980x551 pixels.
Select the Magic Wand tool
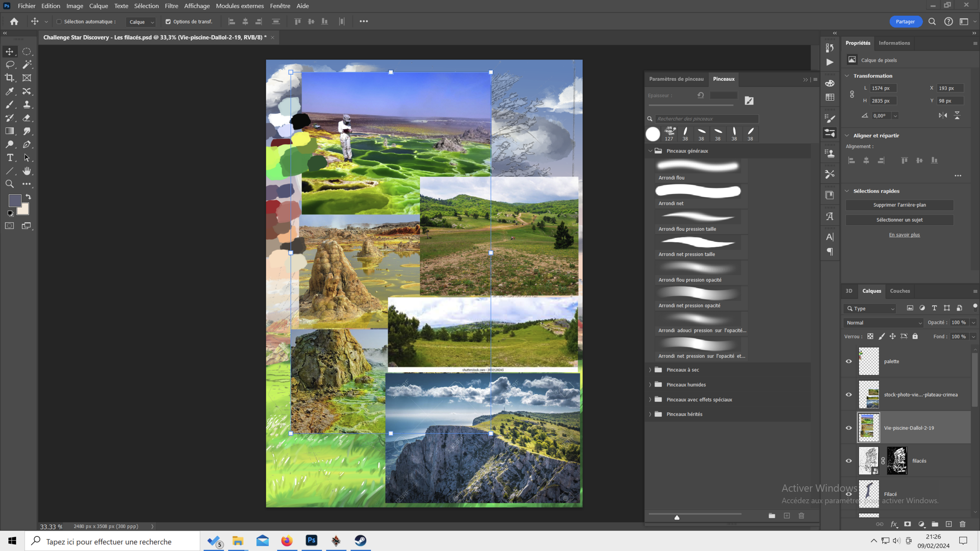(x=27, y=64)
